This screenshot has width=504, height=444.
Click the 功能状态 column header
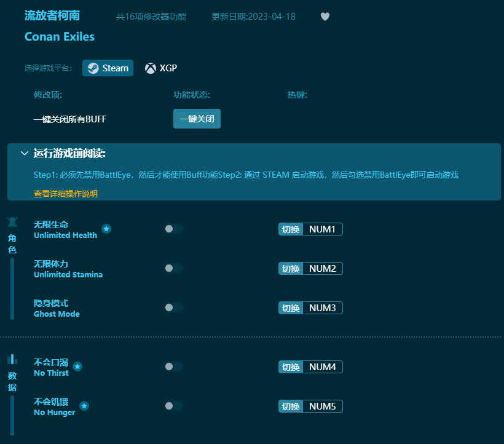[x=192, y=95]
